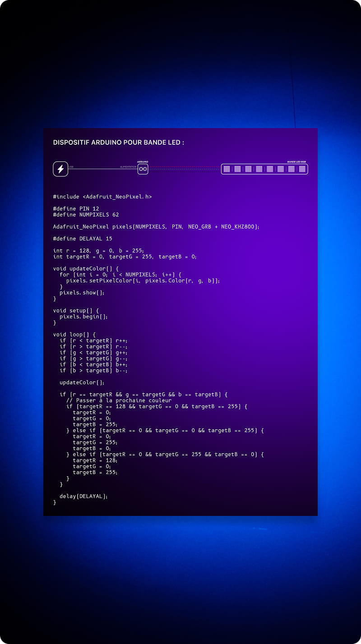The width and height of the screenshot is (361, 644).
Task: Select the first LED square in the strip
Action: 227,169
